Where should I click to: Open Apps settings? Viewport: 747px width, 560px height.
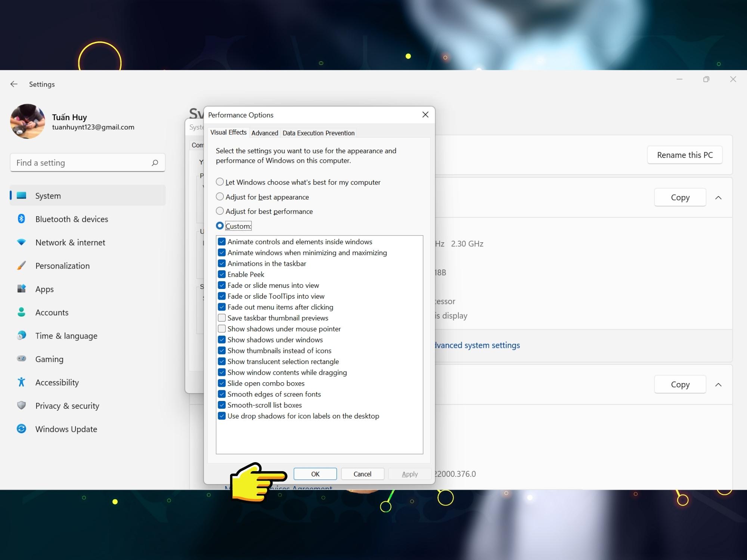point(87,289)
